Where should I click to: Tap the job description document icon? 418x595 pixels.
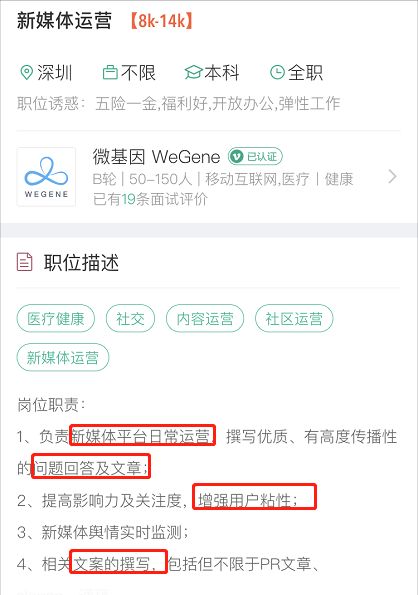pos(25,262)
